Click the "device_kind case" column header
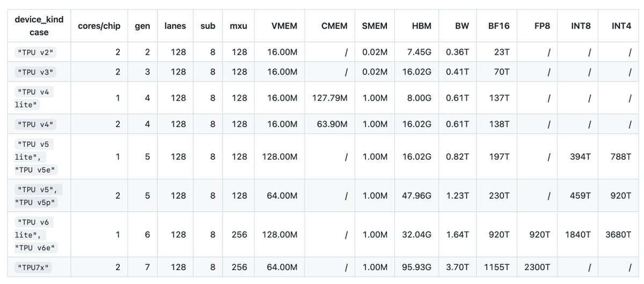The image size is (644, 284). coord(39,26)
